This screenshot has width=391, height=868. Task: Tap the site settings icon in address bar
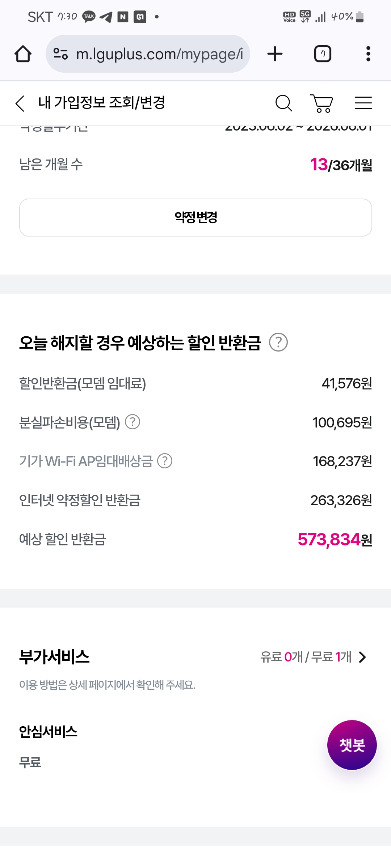coord(60,54)
